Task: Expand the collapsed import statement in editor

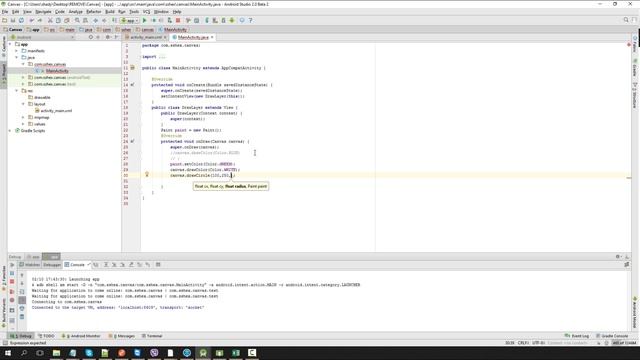Action: click(162, 57)
